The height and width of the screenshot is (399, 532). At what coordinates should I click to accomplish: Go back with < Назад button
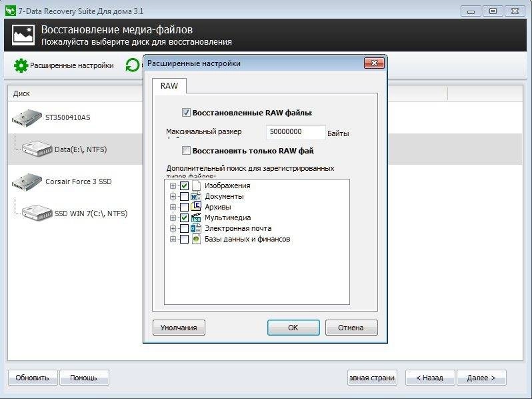click(429, 378)
